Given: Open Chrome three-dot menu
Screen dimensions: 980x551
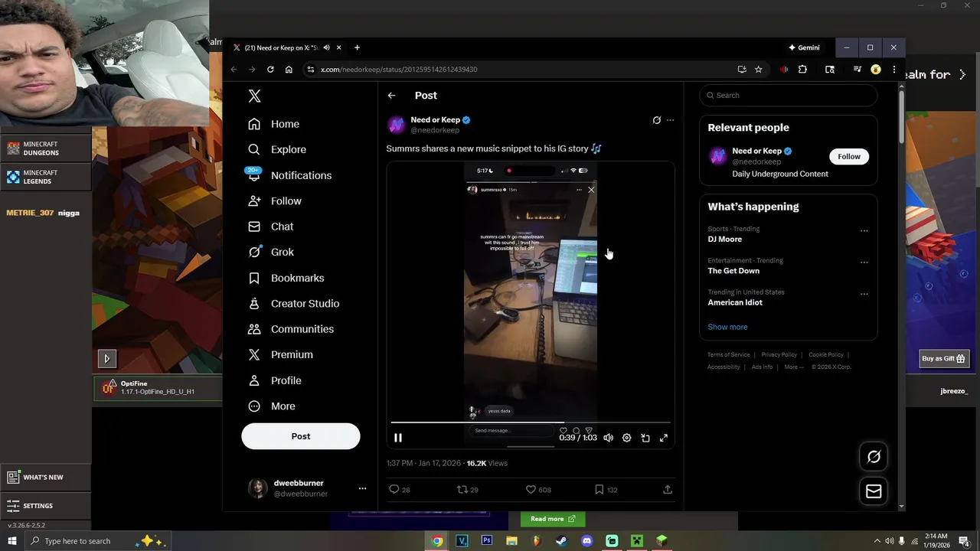Looking at the screenshot, I should click(x=893, y=69).
